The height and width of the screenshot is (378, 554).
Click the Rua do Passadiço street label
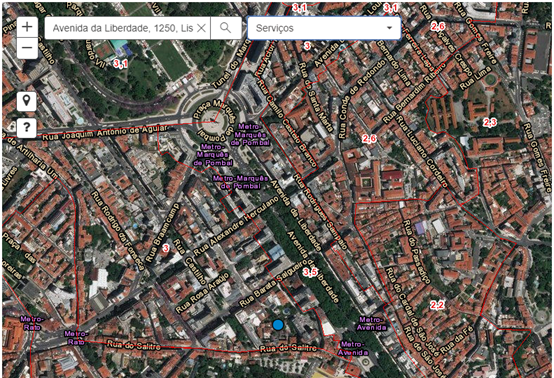417,252
